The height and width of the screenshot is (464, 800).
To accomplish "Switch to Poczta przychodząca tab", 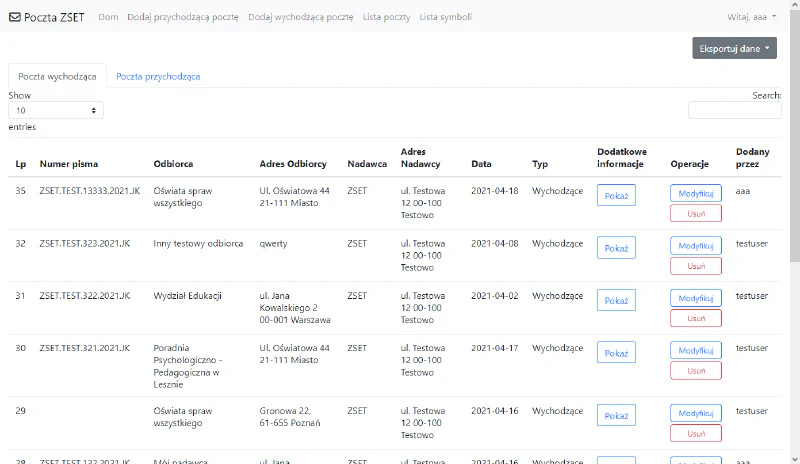I will coord(158,76).
